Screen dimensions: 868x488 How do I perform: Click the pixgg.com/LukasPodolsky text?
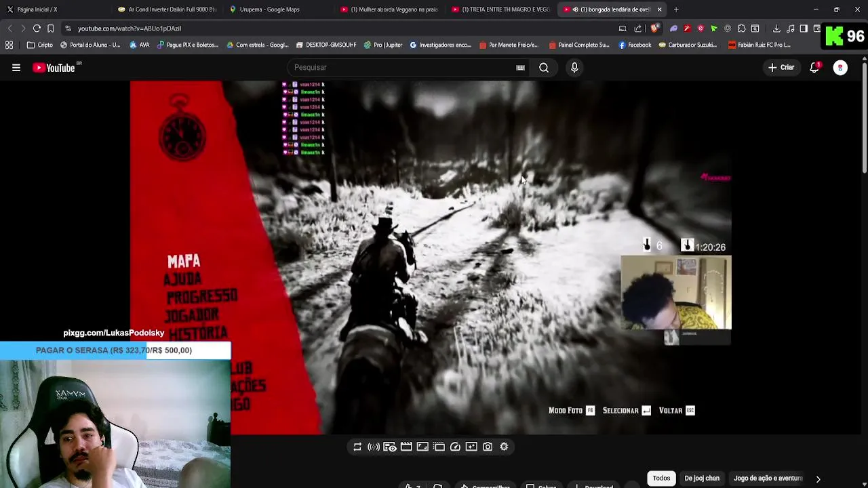(114, 333)
